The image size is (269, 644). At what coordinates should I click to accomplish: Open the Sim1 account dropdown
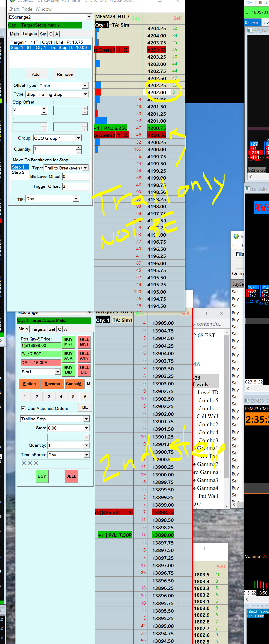tap(58, 371)
